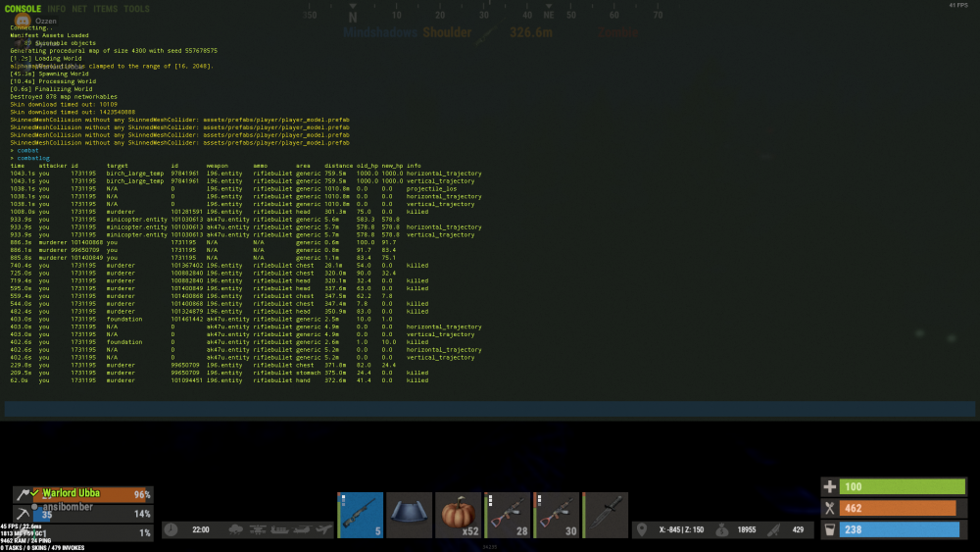Select the blue clothing hotbar item
The width and height of the screenshot is (980, 552).
coord(410,515)
